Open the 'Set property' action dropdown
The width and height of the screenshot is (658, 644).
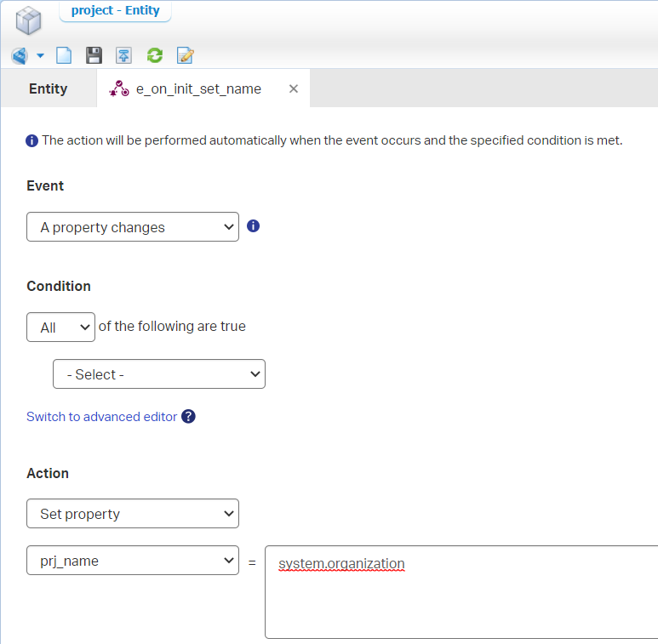tap(133, 514)
